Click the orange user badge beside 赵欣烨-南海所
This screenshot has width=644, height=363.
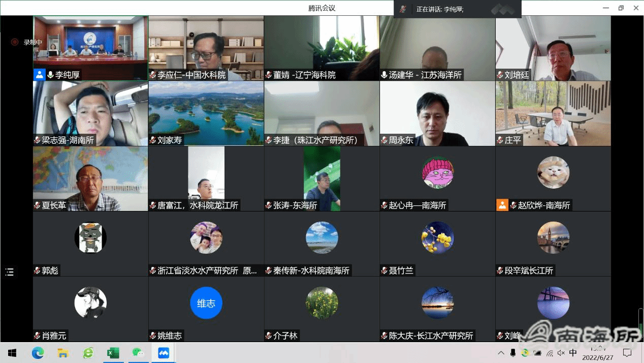[x=502, y=205]
